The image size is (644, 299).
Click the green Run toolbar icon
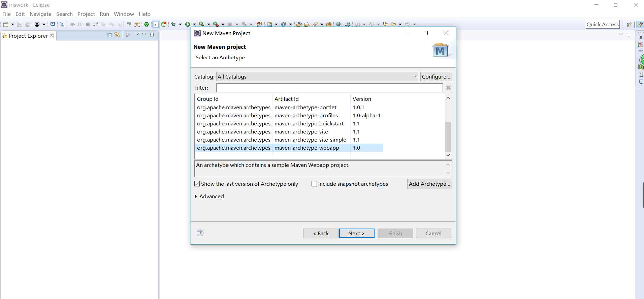point(188,24)
